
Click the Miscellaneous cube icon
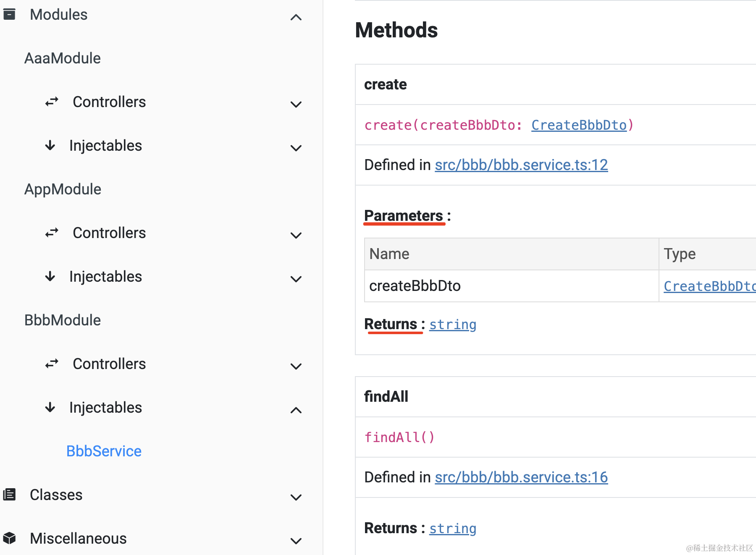pos(9,538)
